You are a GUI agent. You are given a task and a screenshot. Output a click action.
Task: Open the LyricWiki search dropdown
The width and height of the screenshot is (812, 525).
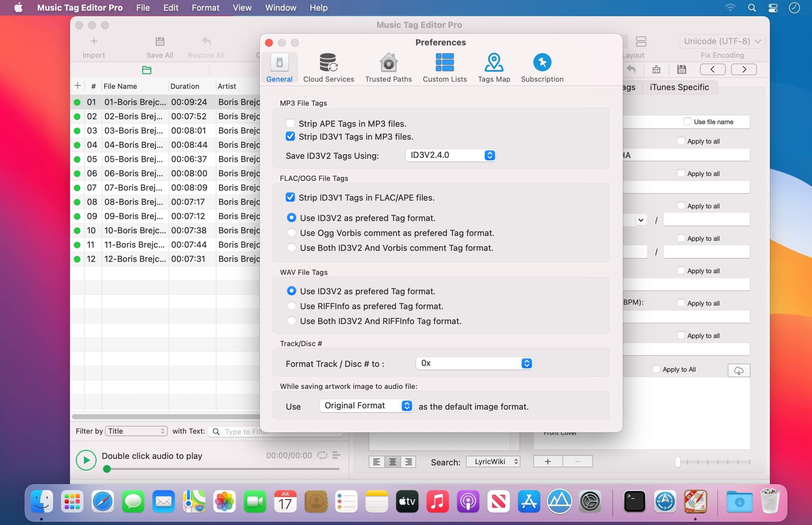pos(493,461)
